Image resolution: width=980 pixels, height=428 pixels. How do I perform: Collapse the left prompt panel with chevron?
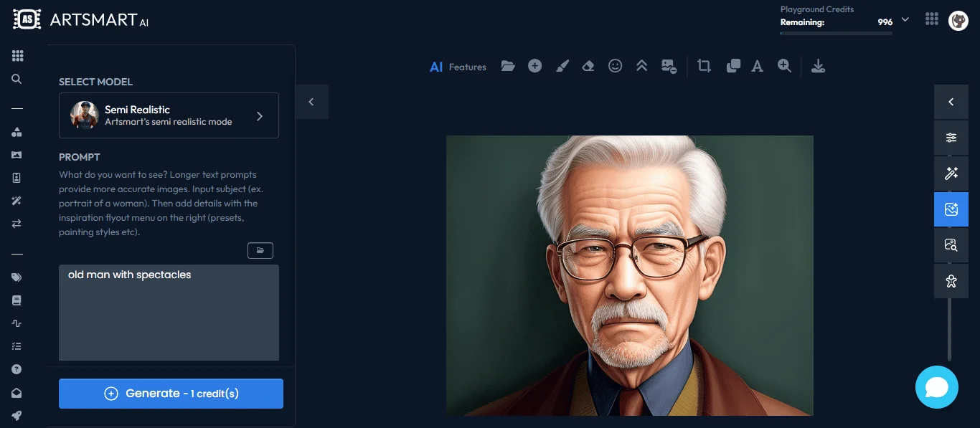click(x=311, y=102)
